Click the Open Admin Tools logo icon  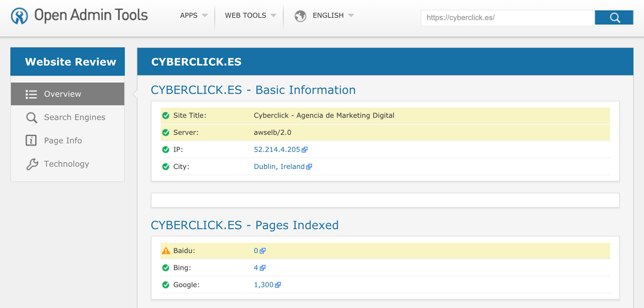pos(19,16)
